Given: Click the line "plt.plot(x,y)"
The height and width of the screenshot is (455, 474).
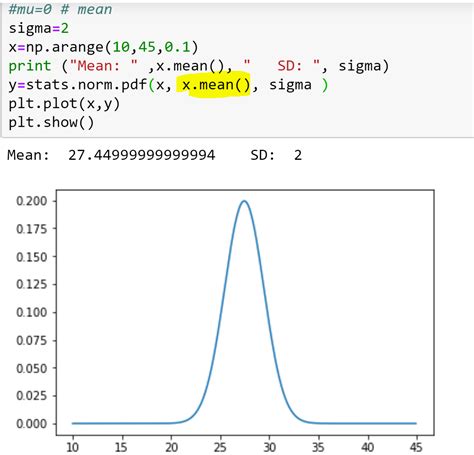Looking at the screenshot, I should click(x=64, y=104).
